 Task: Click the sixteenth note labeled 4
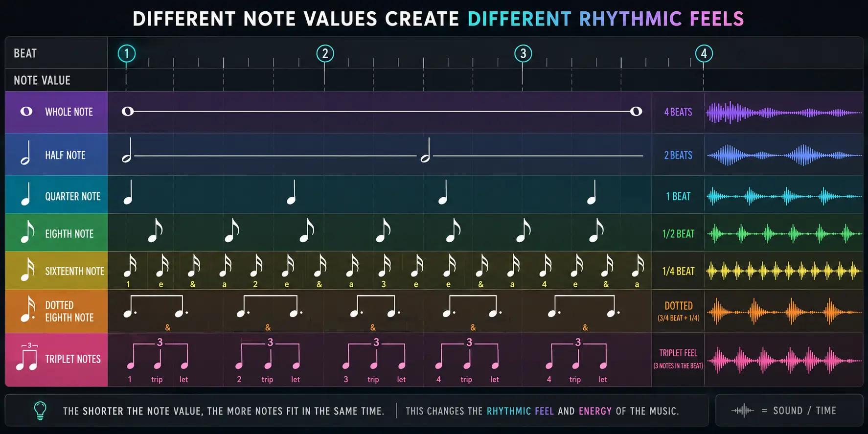coord(545,266)
